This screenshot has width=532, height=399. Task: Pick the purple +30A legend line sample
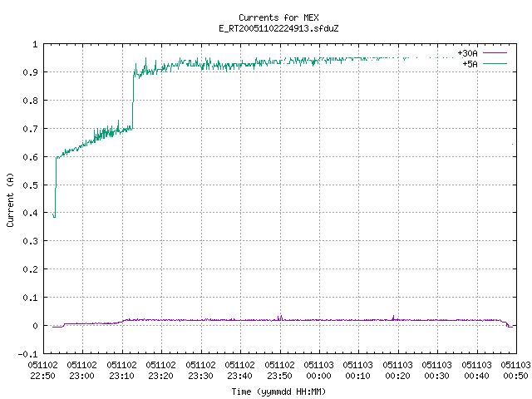coord(495,53)
